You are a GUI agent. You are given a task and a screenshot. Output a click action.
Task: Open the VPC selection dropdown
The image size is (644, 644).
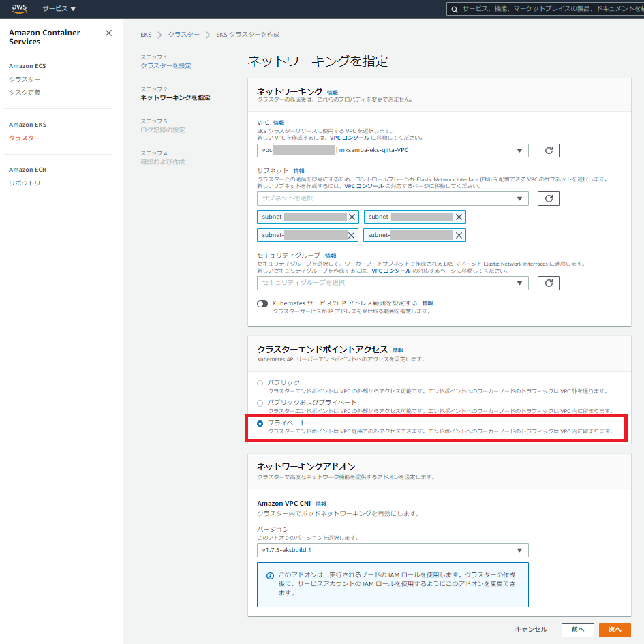393,151
